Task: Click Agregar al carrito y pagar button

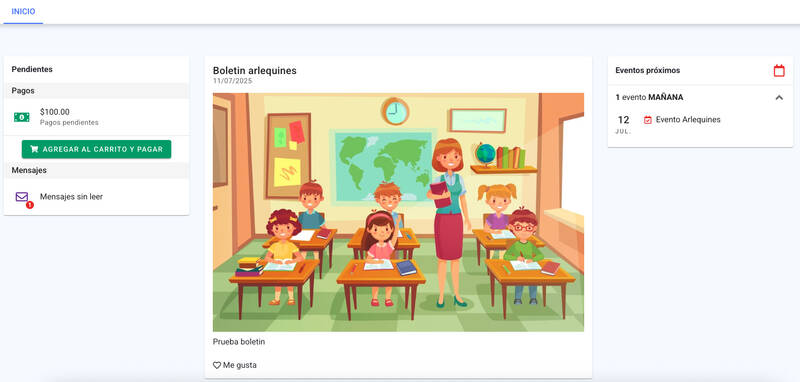Action: (x=96, y=149)
